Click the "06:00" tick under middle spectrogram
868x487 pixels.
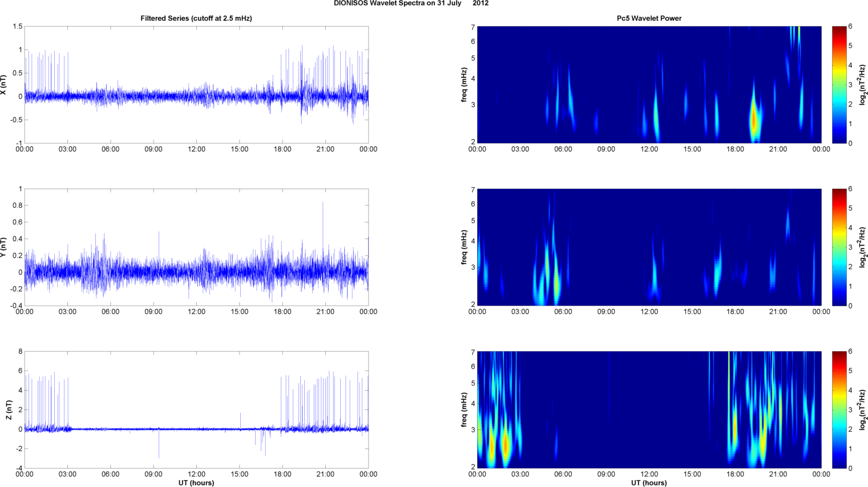(563, 312)
